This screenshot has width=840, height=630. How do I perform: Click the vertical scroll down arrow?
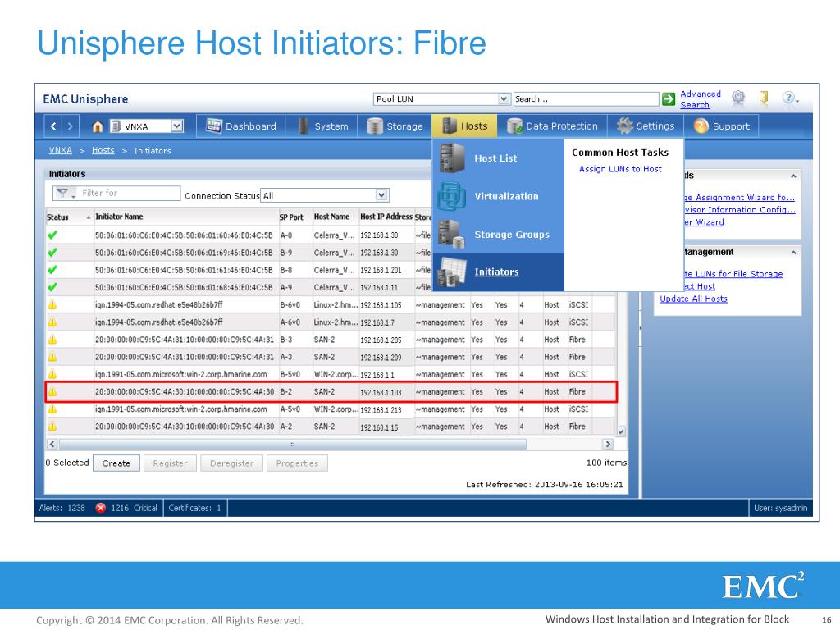[621, 431]
